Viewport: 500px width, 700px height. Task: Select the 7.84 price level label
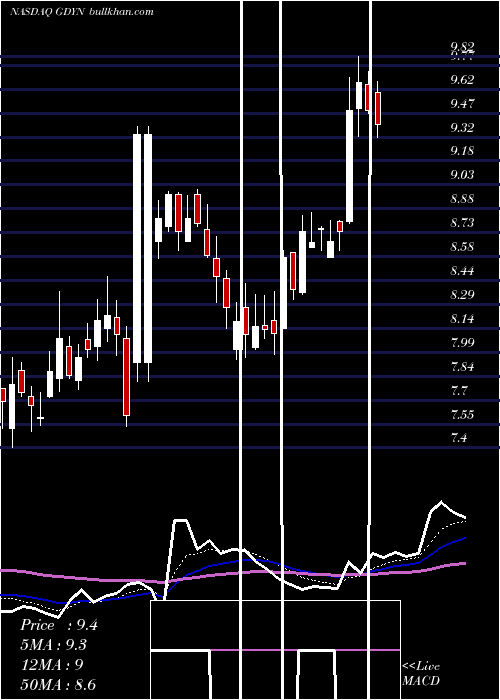[x=462, y=367]
